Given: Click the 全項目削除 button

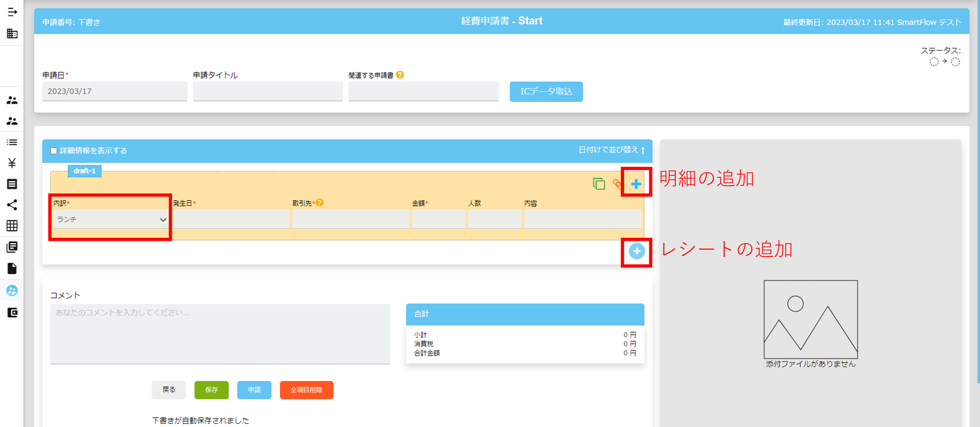Looking at the screenshot, I should [x=306, y=390].
